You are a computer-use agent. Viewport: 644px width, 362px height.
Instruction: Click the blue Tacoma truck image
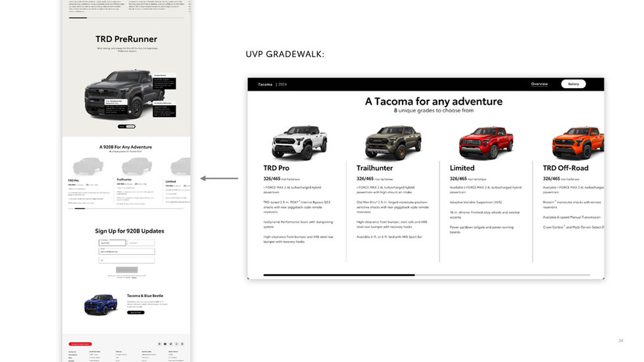click(101, 305)
